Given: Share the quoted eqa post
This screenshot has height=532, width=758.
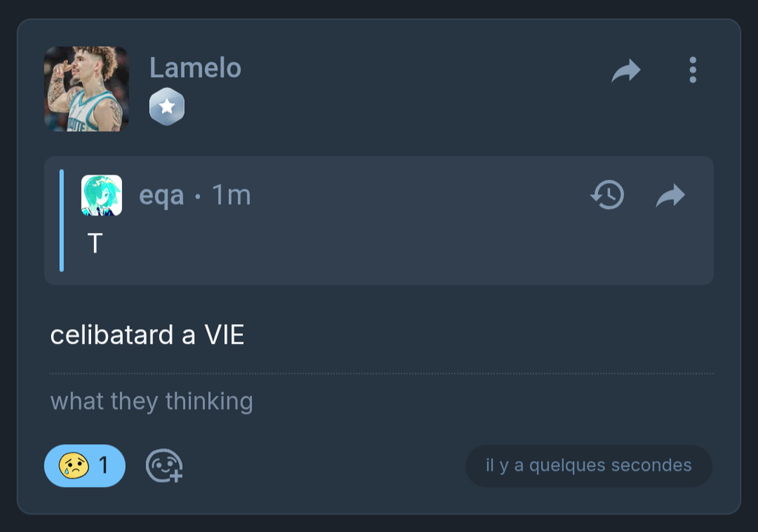Looking at the screenshot, I should coord(671,195).
